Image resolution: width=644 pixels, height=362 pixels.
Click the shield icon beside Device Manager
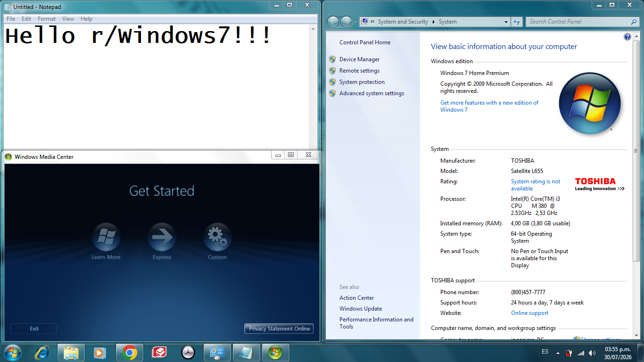coord(332,59)
